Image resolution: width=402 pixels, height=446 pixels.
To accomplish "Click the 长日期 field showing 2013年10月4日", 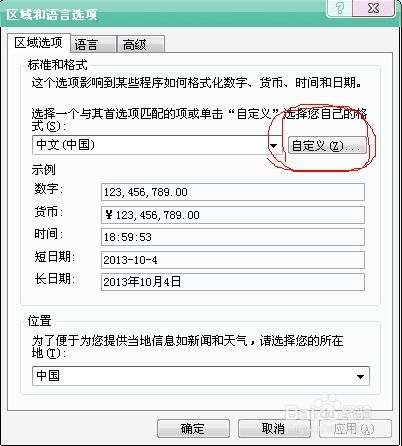I will [x=233, y=282].
